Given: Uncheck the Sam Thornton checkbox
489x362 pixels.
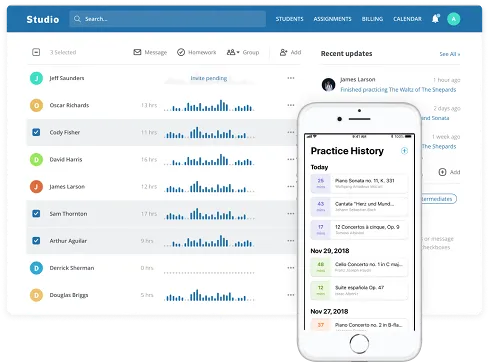Looking at the screenshot, I should 36,213.
